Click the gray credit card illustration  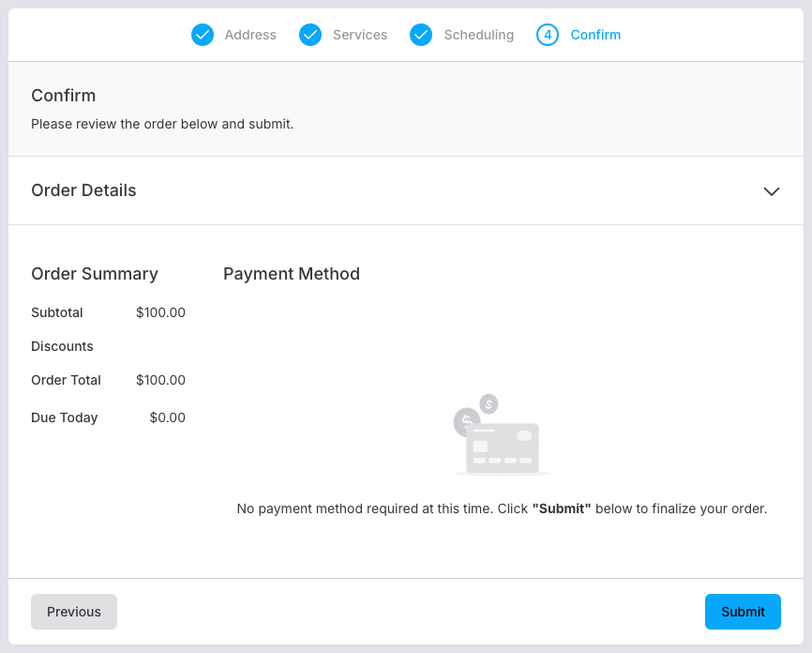click(x=504, y=447)
